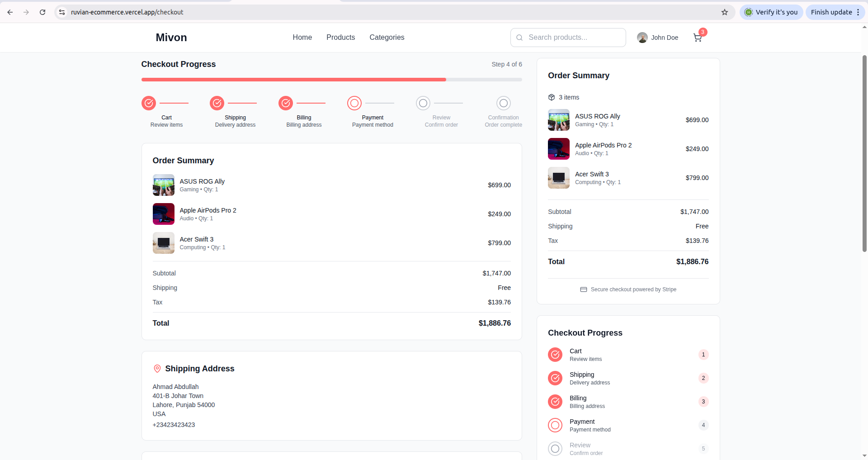
Task: Click 'Lahore, Punjab 54000' address line
Action: 184,405
